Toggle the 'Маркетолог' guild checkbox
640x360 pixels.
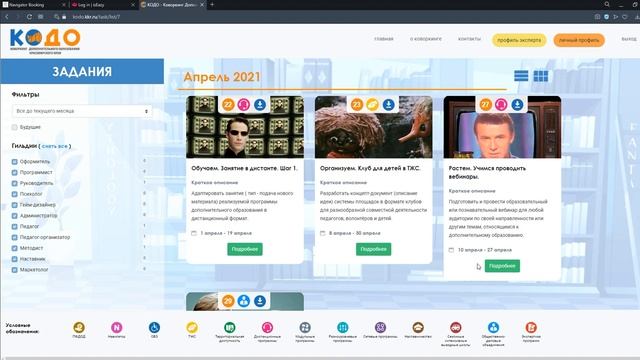coord(15,270)
